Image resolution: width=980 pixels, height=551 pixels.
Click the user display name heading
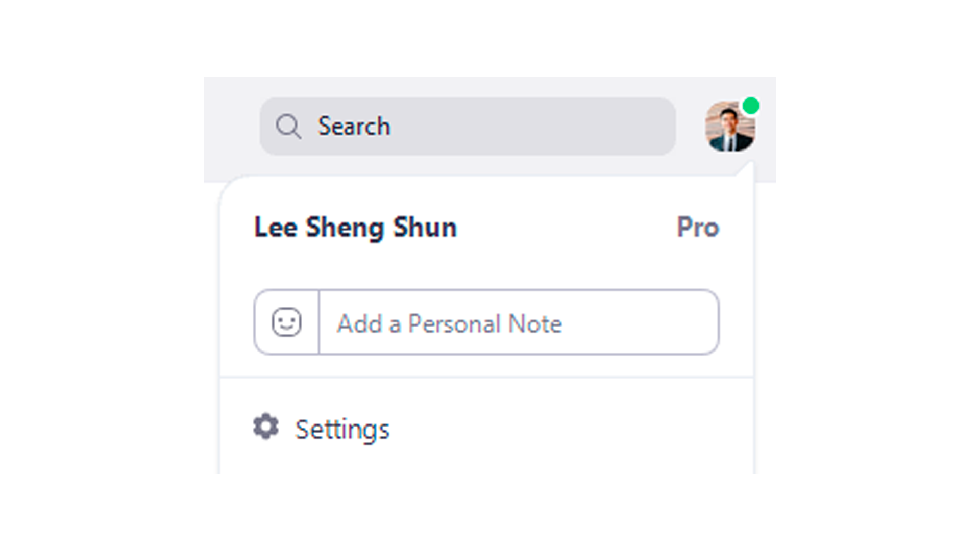click(355, 227)
